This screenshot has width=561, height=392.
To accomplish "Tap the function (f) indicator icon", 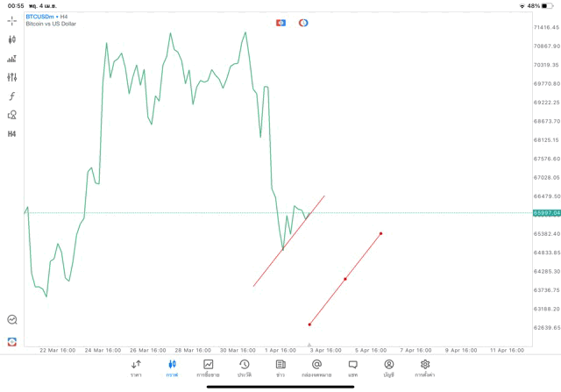I will [12, 96].
